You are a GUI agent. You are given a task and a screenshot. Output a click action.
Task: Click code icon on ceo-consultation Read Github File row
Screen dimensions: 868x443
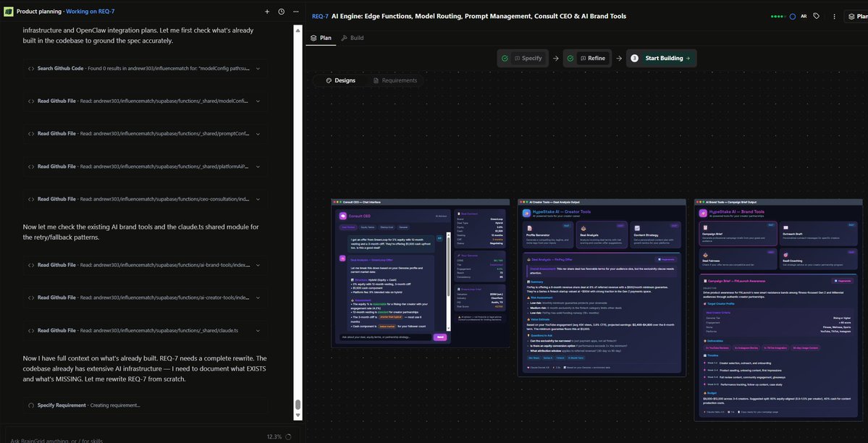point(31,199)
